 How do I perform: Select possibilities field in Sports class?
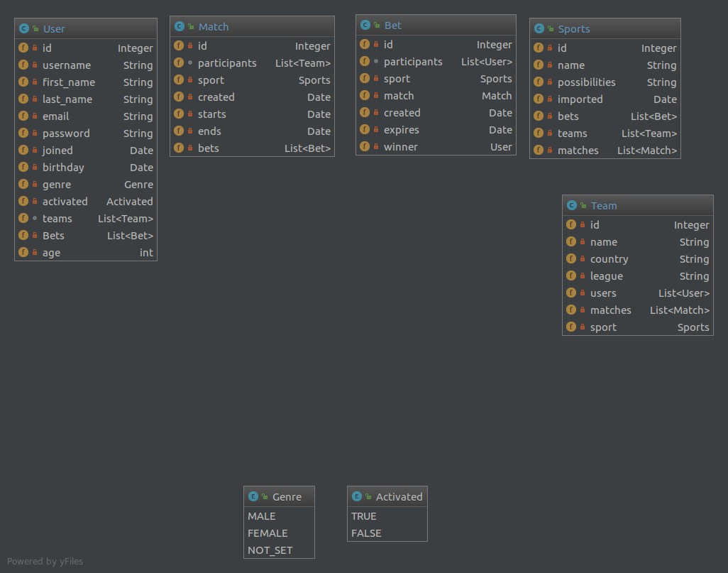[x=605, y=82]
